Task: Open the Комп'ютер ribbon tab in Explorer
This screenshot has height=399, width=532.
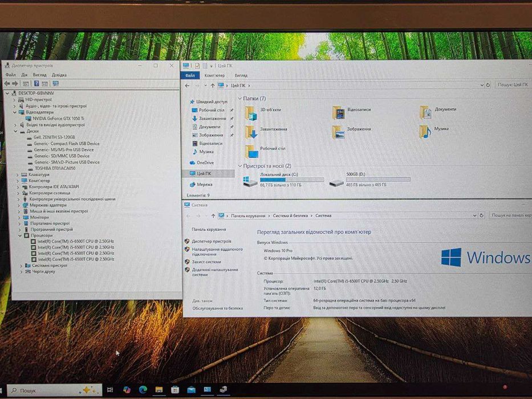Action: (x=214, y=75)
